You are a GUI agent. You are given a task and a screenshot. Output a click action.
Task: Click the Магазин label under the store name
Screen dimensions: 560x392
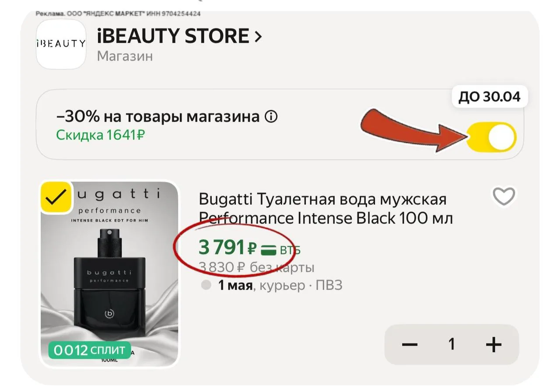[x=125, y=56]
